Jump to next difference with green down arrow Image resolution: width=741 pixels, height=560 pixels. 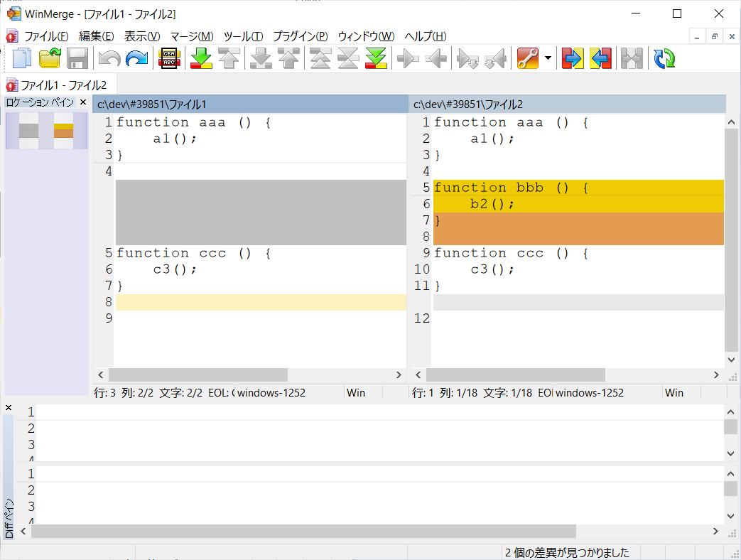202,59
